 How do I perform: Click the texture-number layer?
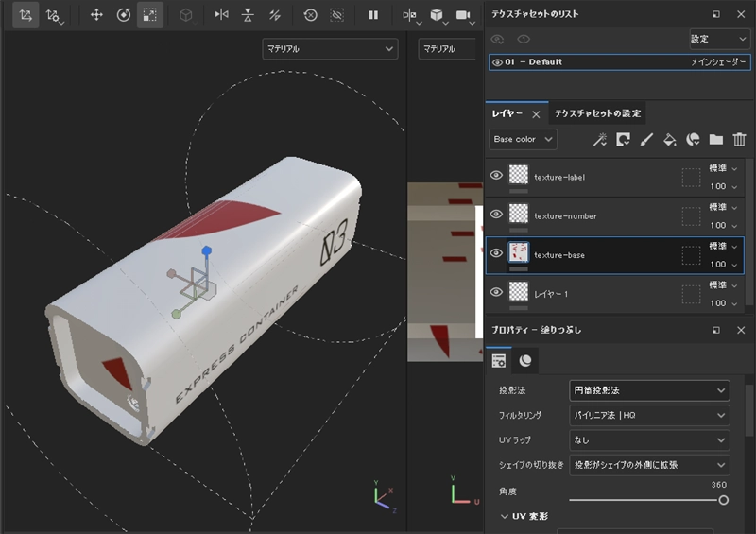click(565, 215)
